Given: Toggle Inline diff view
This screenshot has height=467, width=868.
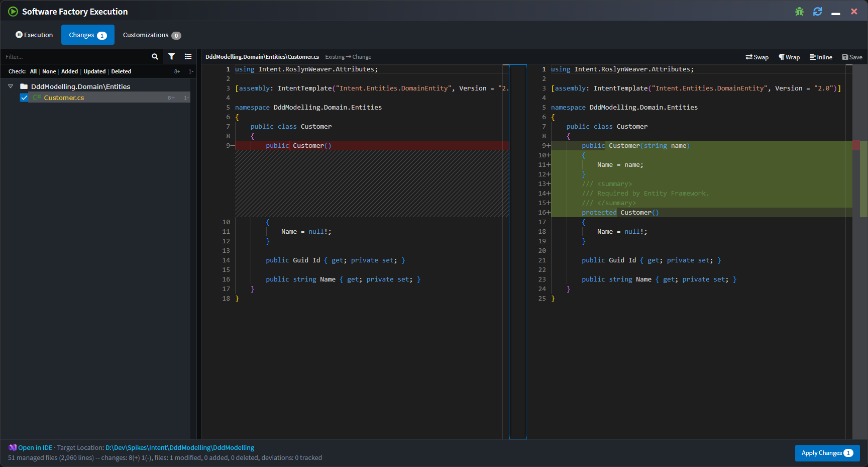Looking at the screenshot, I should [821, 57].
